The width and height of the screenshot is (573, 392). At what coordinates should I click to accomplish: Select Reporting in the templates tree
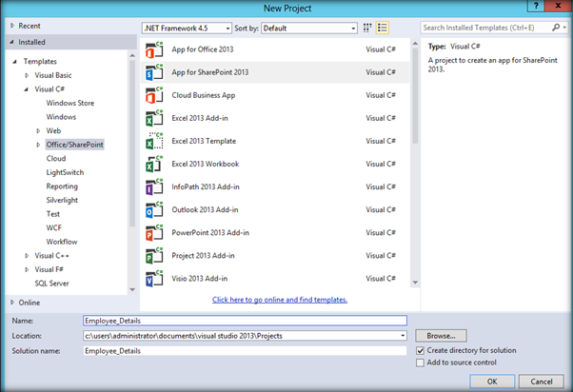click(x=62, y=186)
